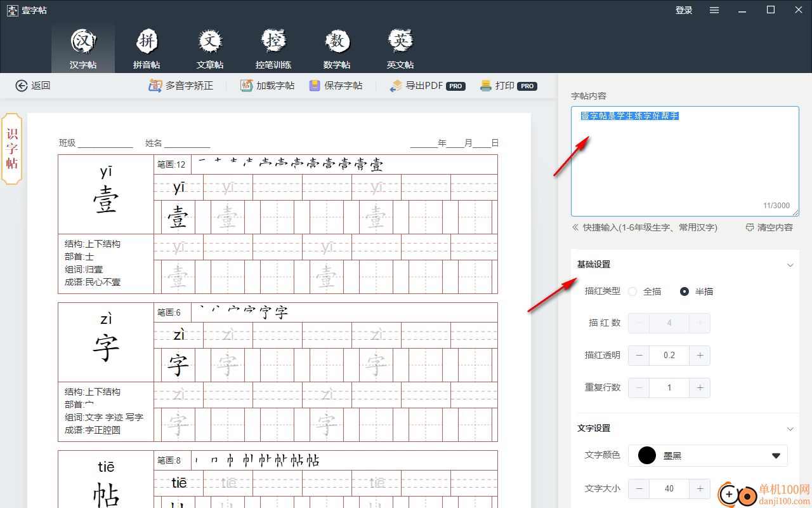Click the 打印 printer icon
This screenshot has height=508, width=812.
pyautogui.click(x=487, y=86)
